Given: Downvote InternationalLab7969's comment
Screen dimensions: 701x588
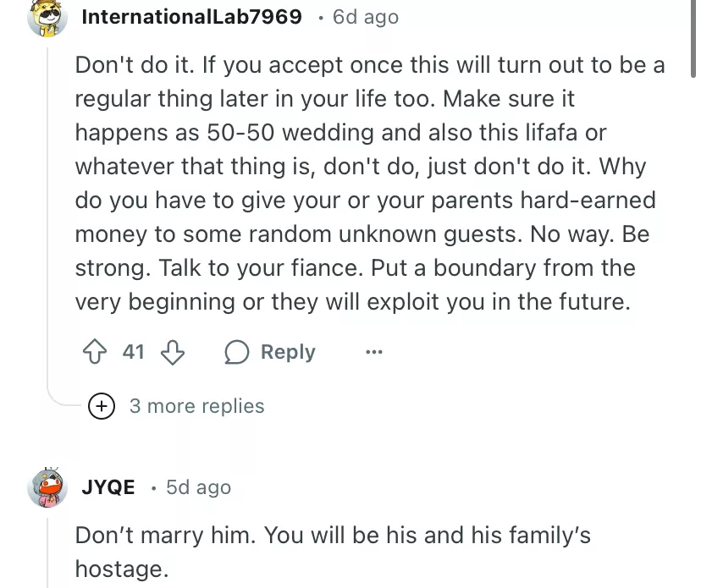Looking at the screenshot, I should (x=173, y=352).
